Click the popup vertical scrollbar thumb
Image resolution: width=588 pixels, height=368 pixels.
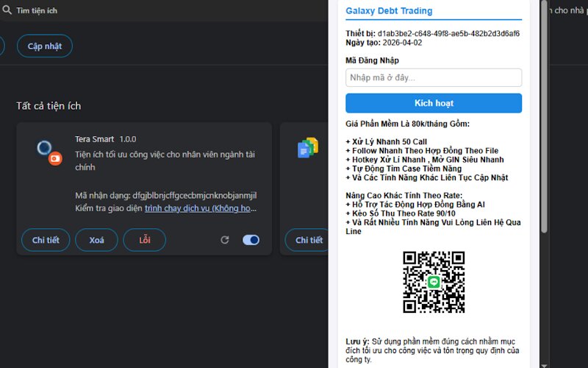[544, 116]
